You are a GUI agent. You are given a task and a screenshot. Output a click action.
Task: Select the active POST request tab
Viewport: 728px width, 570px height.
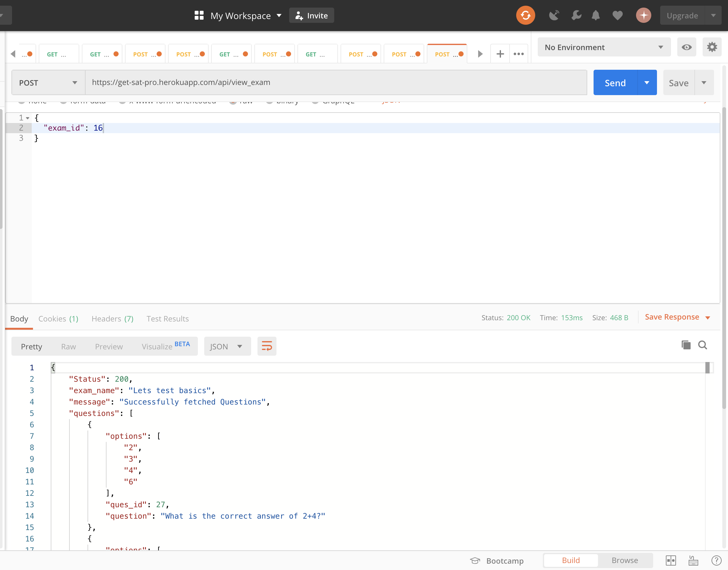(447, 54)
